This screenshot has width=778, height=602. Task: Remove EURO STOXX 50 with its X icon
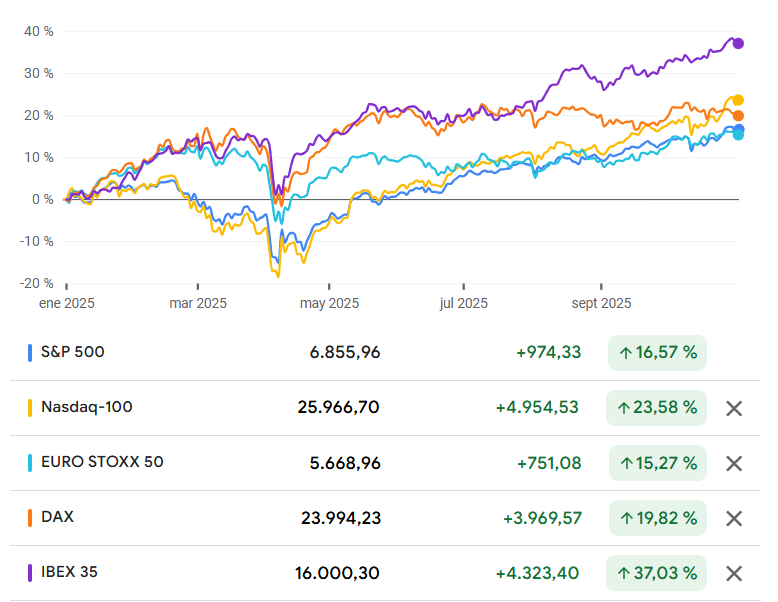click(734, 463)
